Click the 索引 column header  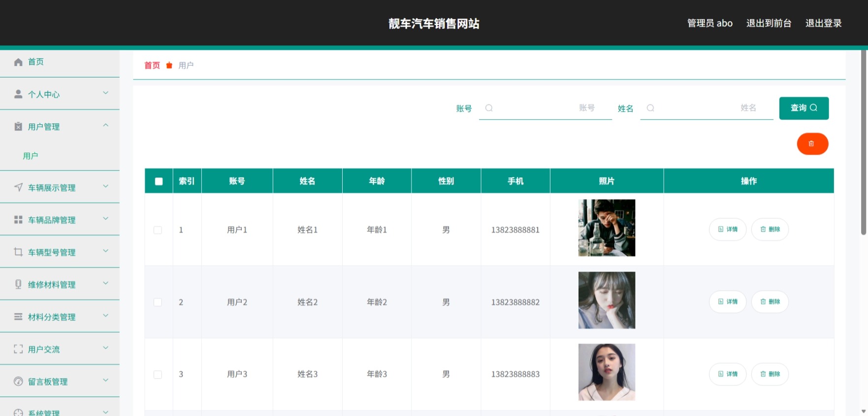187,181
